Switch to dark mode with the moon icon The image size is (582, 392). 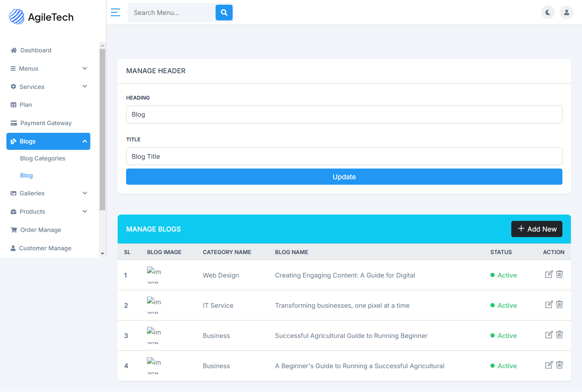click(548, 12)
